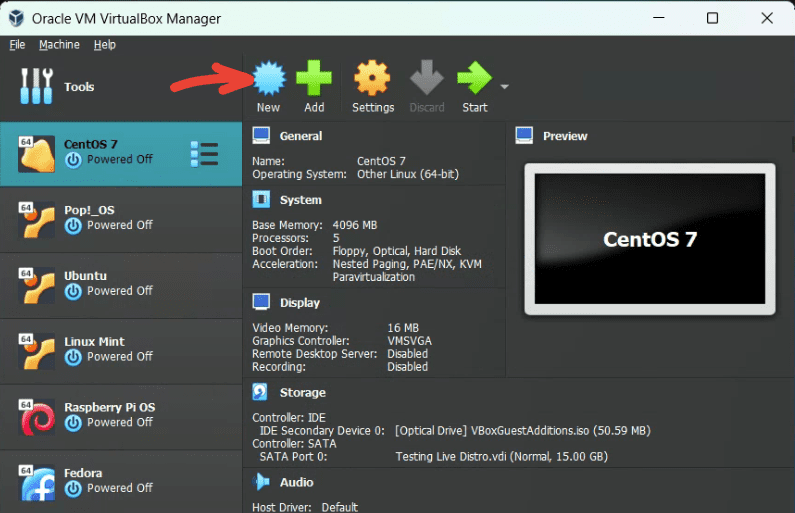The height and width of the screenshot is (513, 795).
Task: Click the Raspberry Pi OS swirl icon
Action: pos(37,418)
